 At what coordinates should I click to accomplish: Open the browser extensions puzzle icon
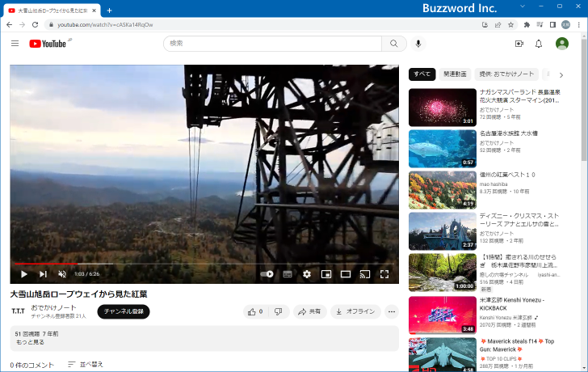[527, 25]
